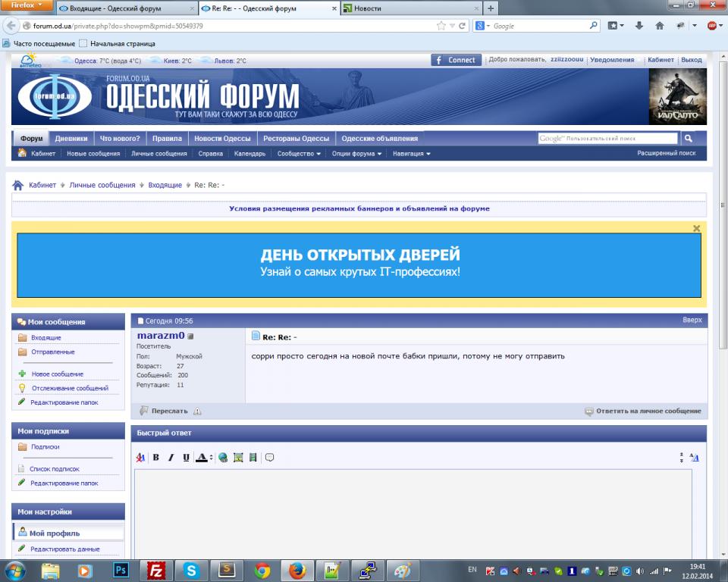728x582 pixels.
Task: Expand the Опции форума menu
Action: (x=356, y=154)
